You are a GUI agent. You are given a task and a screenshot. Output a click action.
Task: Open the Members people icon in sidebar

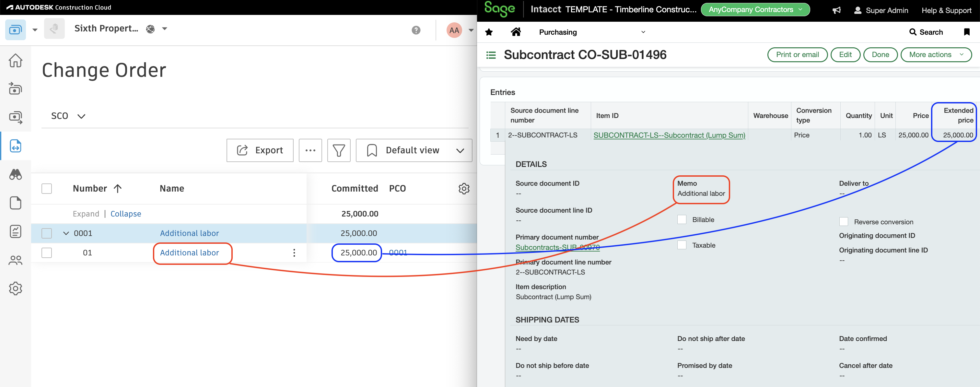pyautogui.click(x=15, y=260)
